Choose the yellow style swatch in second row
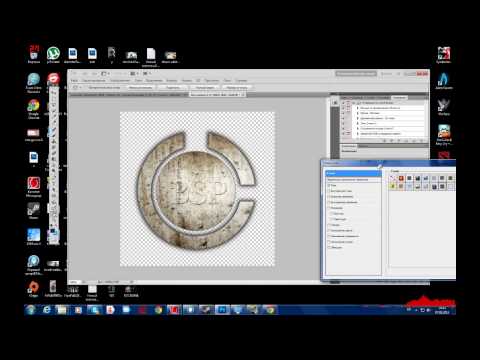Screen dimensions: 480x360 (x=393, y=186)
